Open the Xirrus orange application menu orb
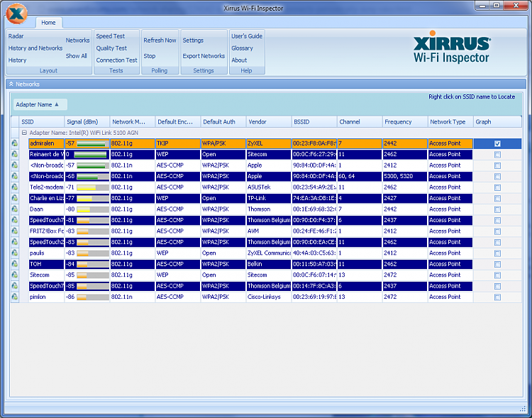Image resolution: width=532 pixels, height=418 pixels. pos(16,13)
